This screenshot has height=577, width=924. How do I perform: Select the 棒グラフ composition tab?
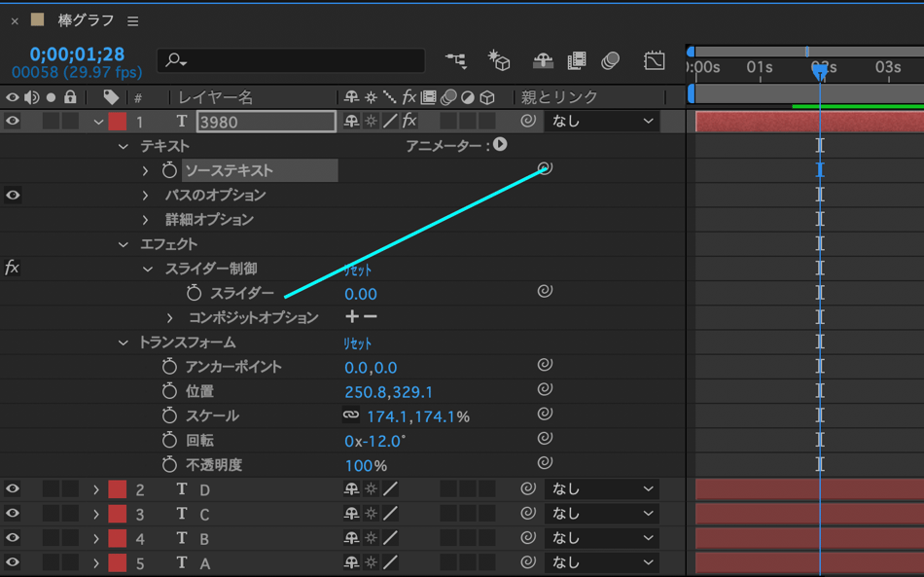86,21
